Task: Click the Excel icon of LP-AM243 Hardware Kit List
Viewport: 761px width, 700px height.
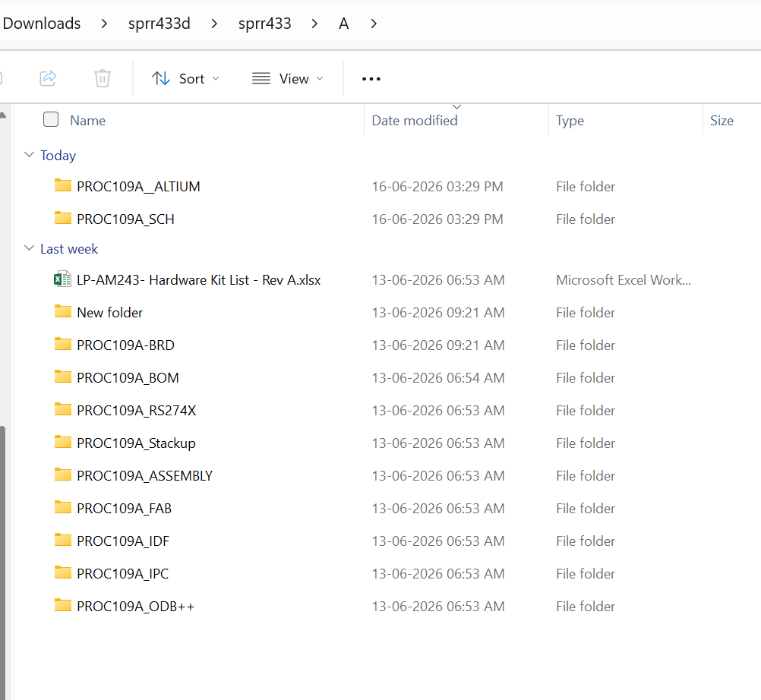Action: tap(62, 279)
